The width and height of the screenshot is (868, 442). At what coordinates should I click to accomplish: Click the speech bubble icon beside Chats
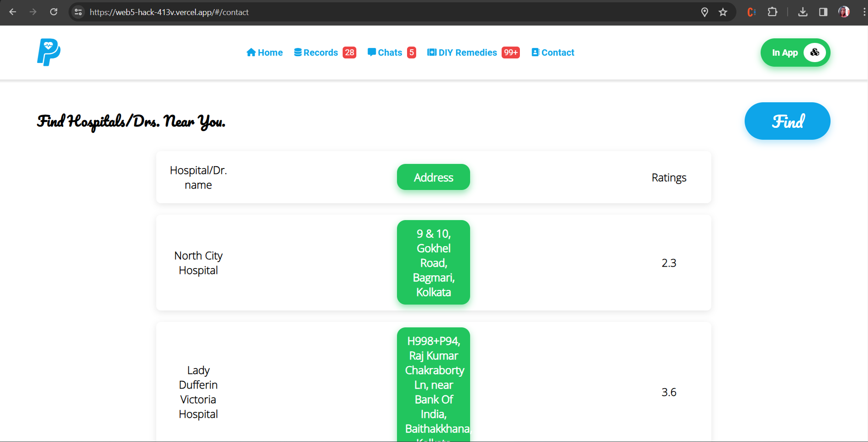pyautogui.click(x=372, y=53)
